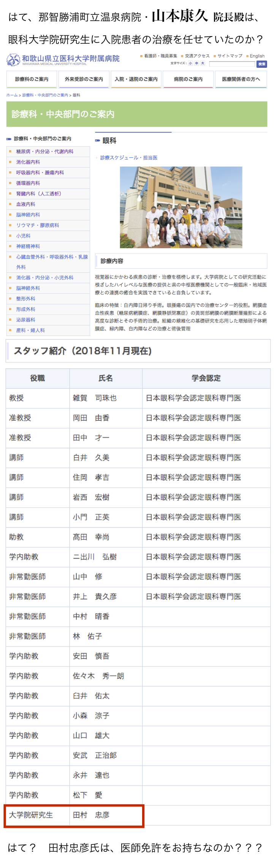274x868 pixels.
Task: Open the 外来受診のご案内 navigation tab
Action: click(x=84, y=79)
